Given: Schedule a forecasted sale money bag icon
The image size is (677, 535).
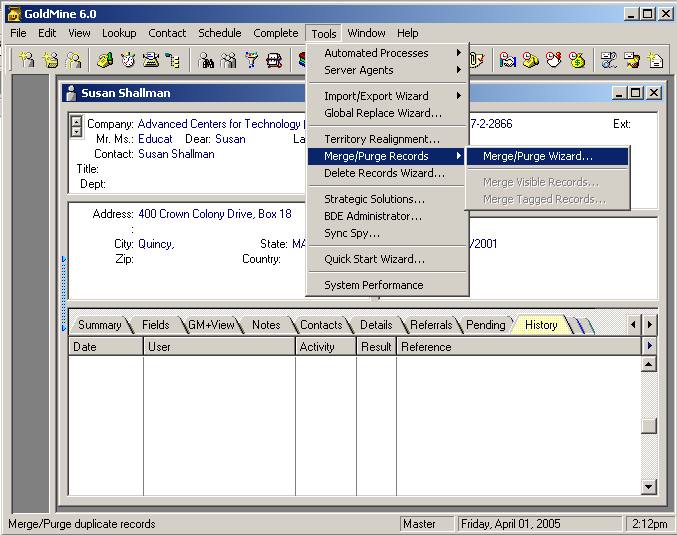Looking at the screenshot, I should 577,60.
